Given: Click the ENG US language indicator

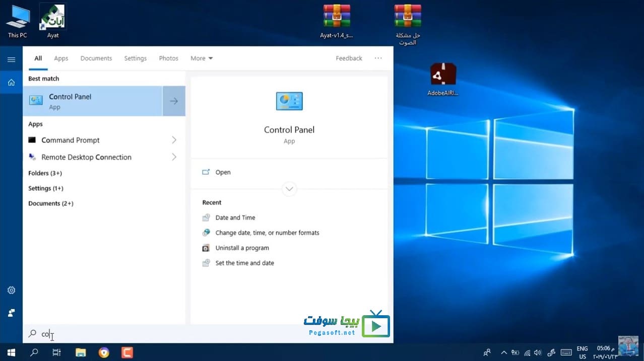Looking at the screenshot, I should coord(582,352).
